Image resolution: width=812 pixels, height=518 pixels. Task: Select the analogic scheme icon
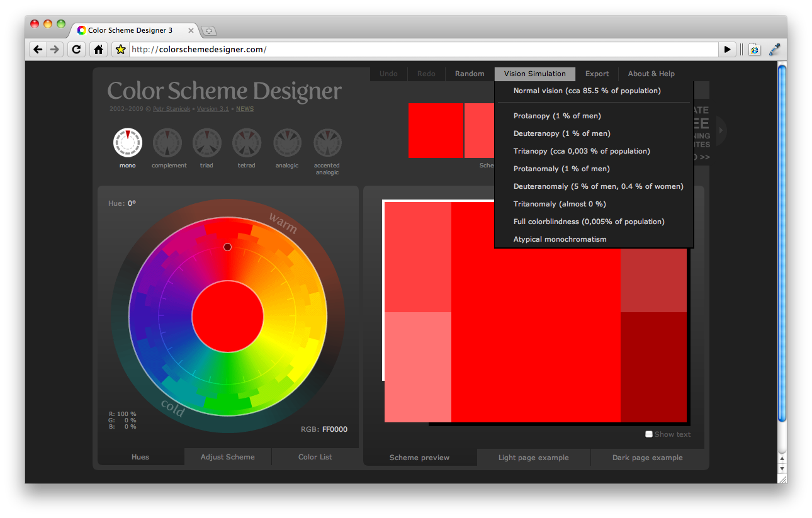click(x=287, y=143)
